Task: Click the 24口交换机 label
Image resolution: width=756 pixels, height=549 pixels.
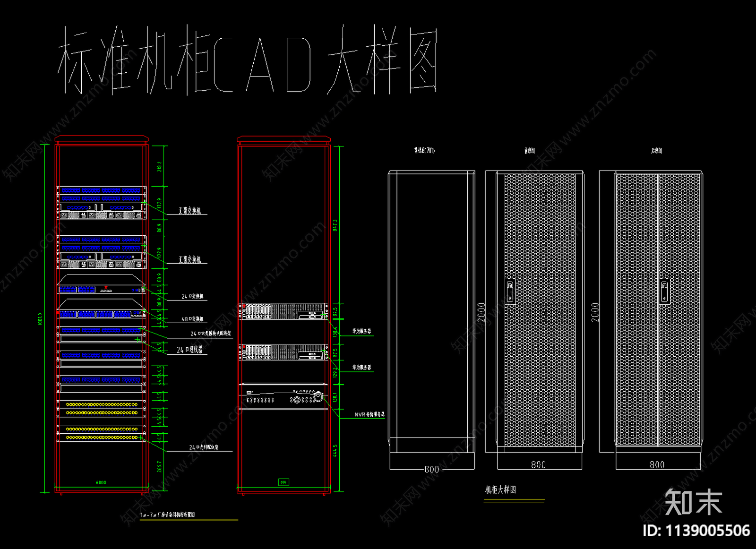Action: [x=192, y=296]
